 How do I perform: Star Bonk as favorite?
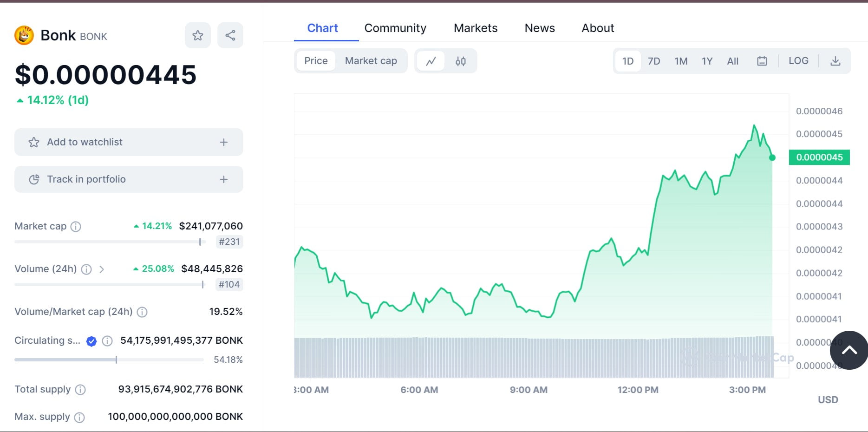pyautogui.click(x=198, y=35)
